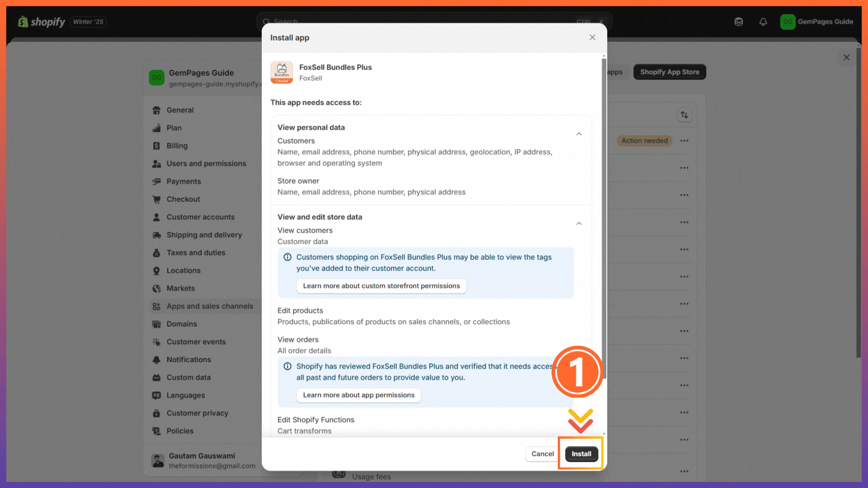This screenshot has width=868, height=488.
Task: Click the FoxSell Bundles Plus app icon
Action: click(282, 73)
